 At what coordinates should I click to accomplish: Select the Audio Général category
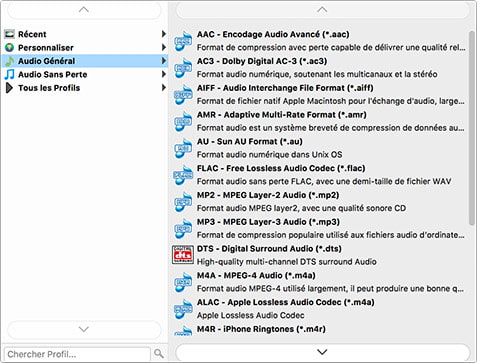point(85,61)
